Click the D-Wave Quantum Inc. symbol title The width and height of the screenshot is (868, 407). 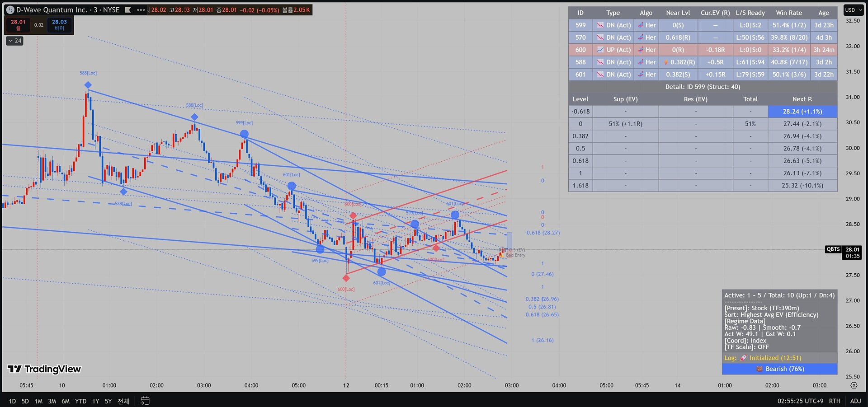click(x=52, y=10)
